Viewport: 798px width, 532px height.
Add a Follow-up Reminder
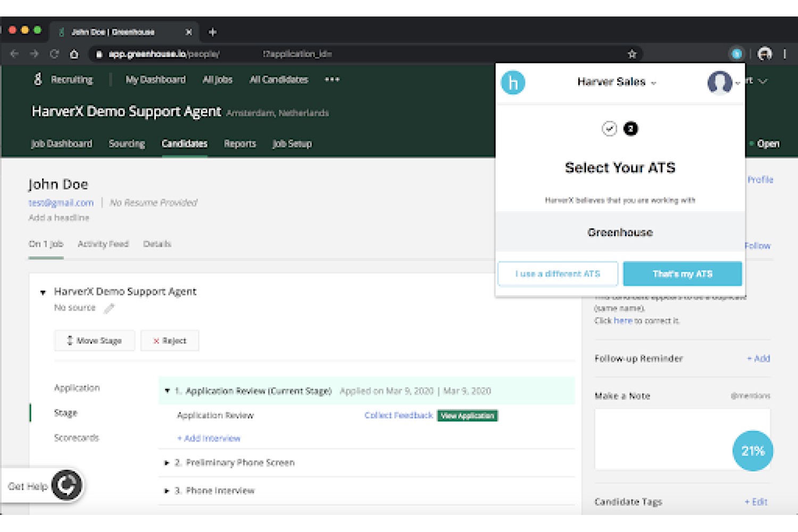[758, 359]
